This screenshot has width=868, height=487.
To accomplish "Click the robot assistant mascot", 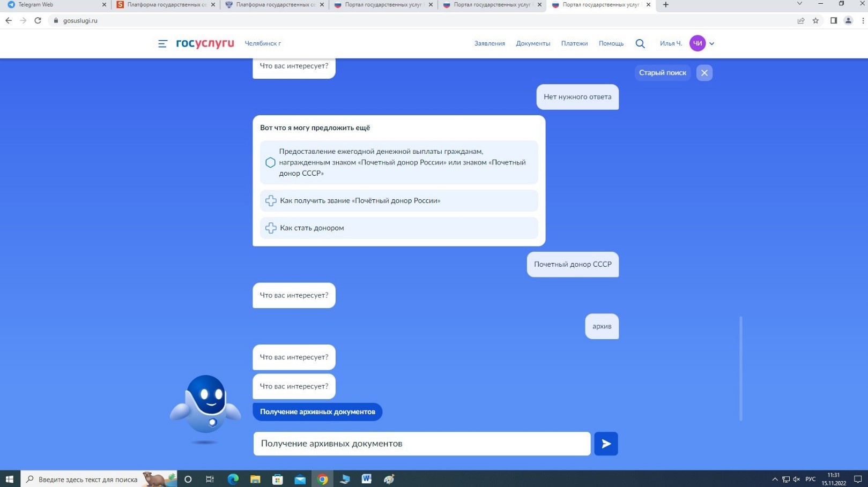I will point(205,407).
